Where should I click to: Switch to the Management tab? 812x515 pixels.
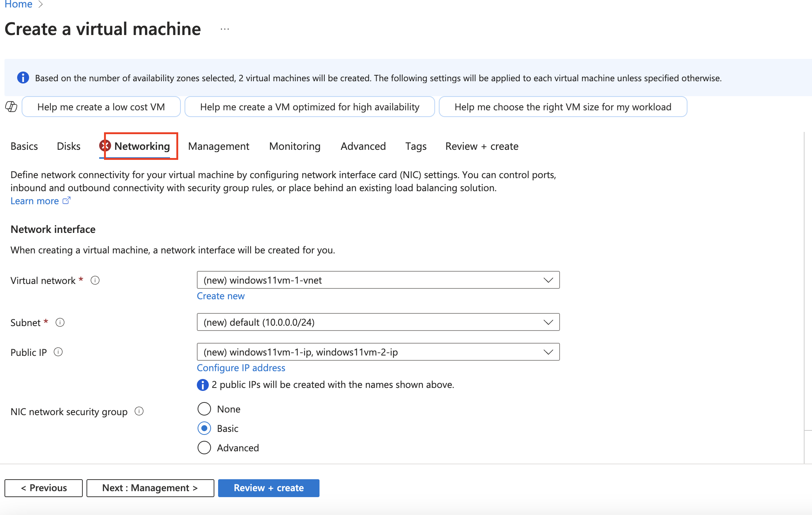click(x=219, y=146)
